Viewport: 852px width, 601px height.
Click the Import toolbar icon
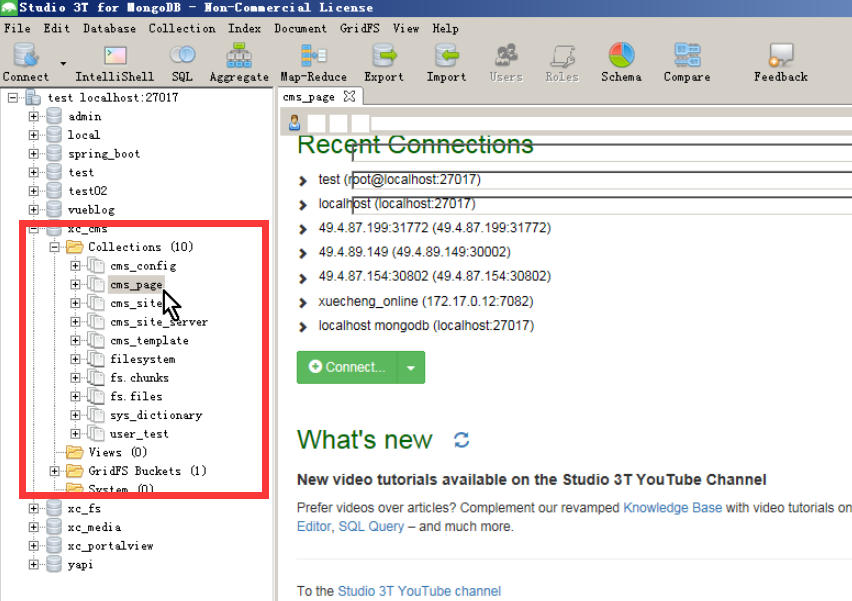[447, 55]
